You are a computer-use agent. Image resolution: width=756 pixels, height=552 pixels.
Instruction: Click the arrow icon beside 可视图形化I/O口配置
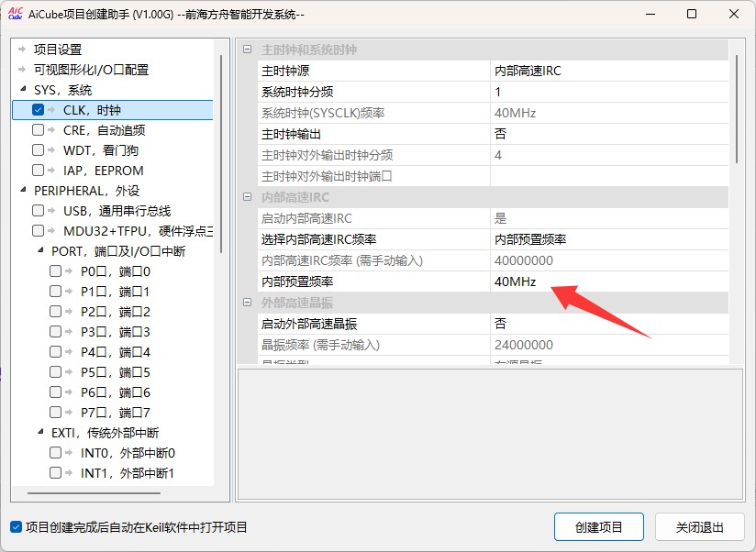click(x=22, y=70)
